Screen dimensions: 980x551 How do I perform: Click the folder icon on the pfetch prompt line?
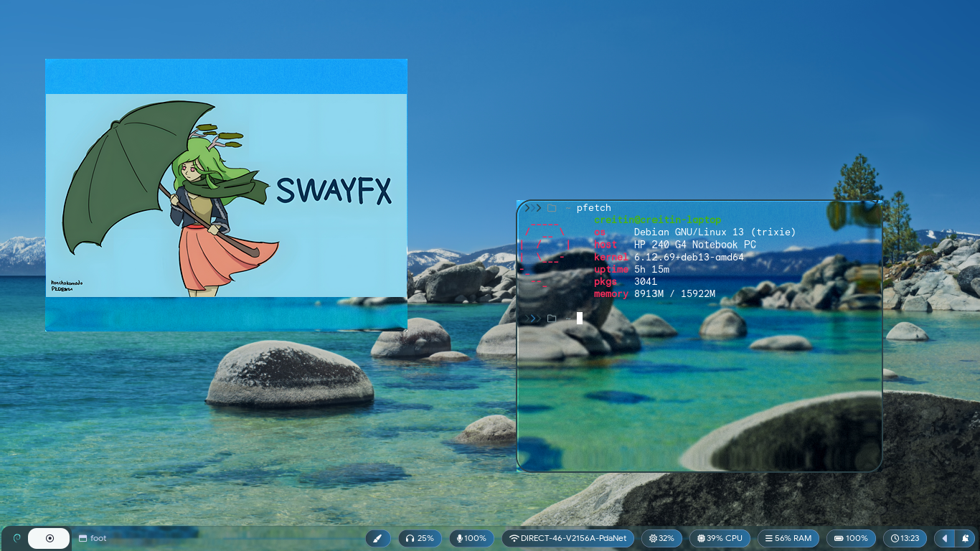coord(552,208)
